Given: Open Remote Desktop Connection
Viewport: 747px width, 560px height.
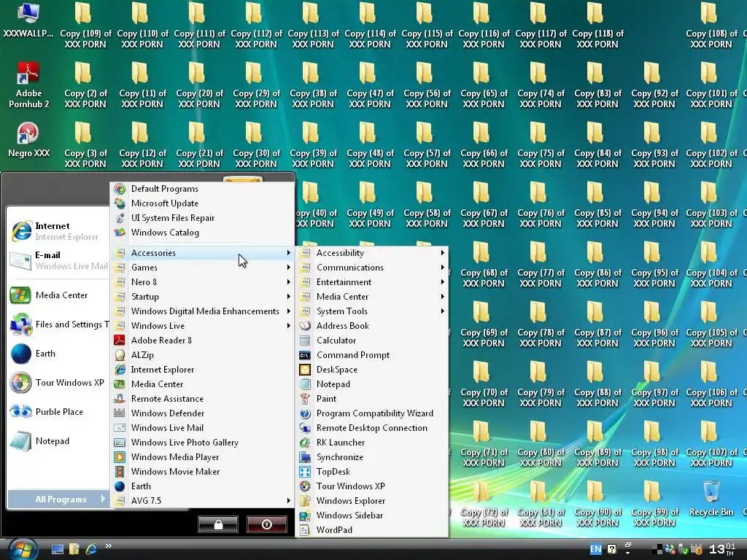Looking at the screenshot, I should (371, 428).
